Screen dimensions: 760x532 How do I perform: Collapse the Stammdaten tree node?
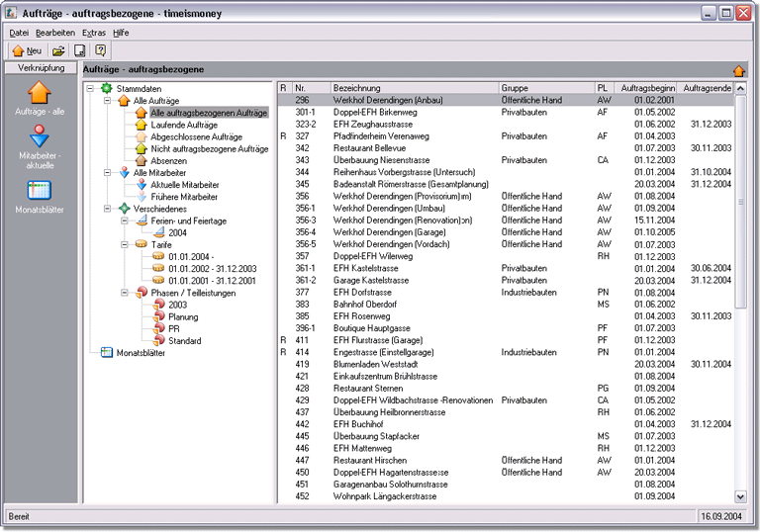pos(91,89)
